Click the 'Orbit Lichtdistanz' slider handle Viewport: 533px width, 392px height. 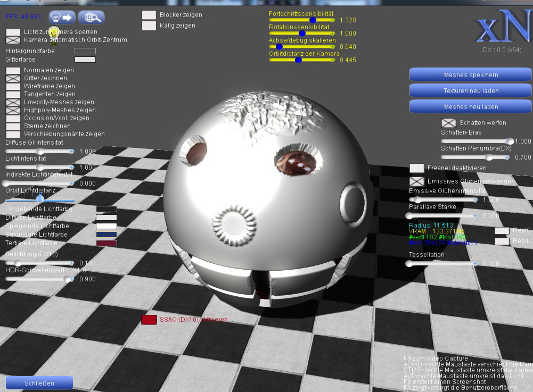point(40,198)
